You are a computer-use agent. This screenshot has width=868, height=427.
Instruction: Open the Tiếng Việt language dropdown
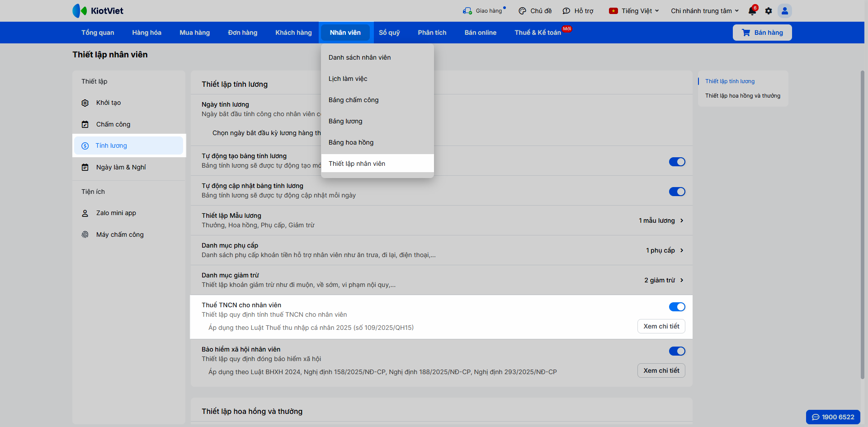click(x=634, y=11)
